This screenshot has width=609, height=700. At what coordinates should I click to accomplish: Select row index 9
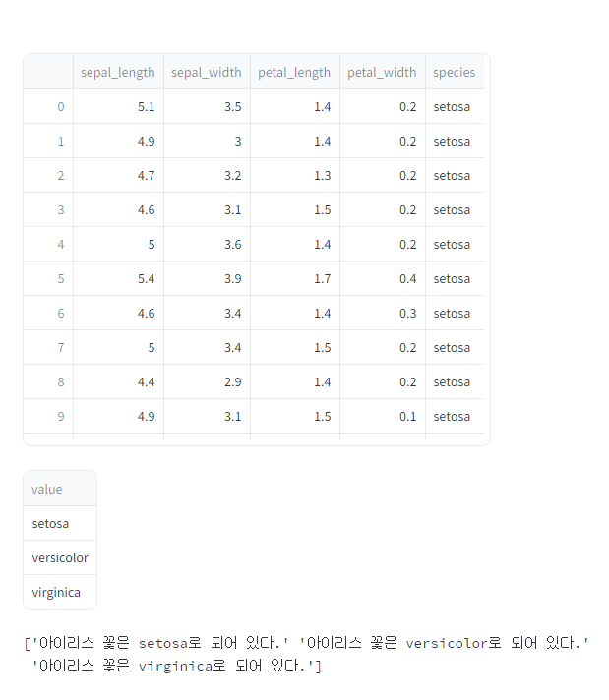tap(48, 416)
